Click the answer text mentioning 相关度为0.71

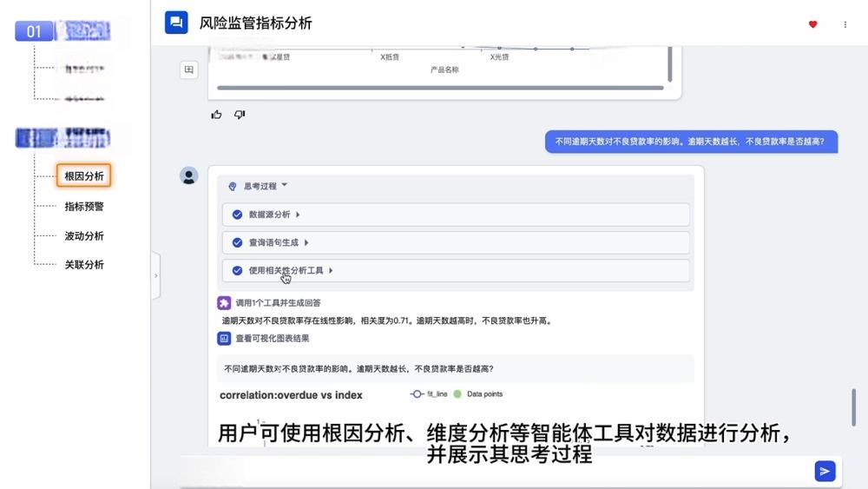click(387, 320)
